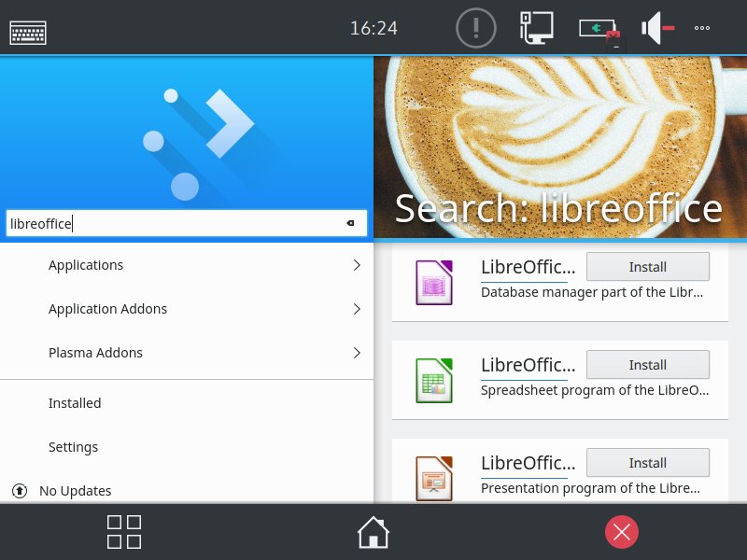Screen dimensions: 747x560
Task: Select the Database manager description text
Action: (592, 292)
